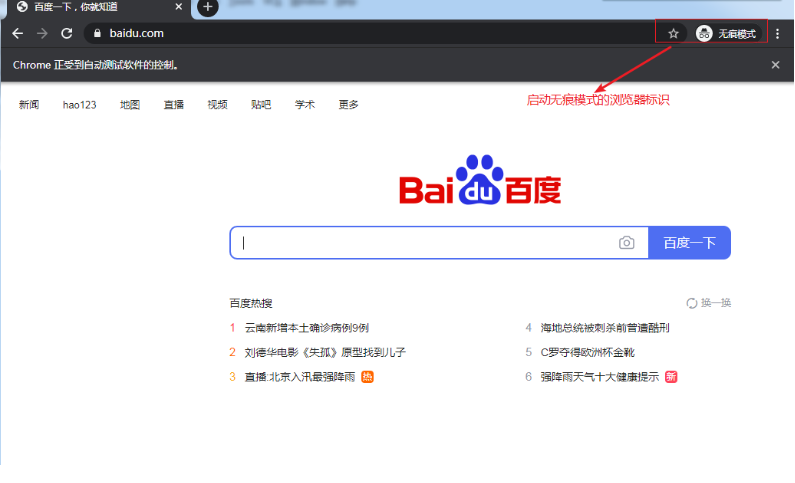Open hot search 海地总统被刺杀前曾遭酷刑

tap(605, 328)
